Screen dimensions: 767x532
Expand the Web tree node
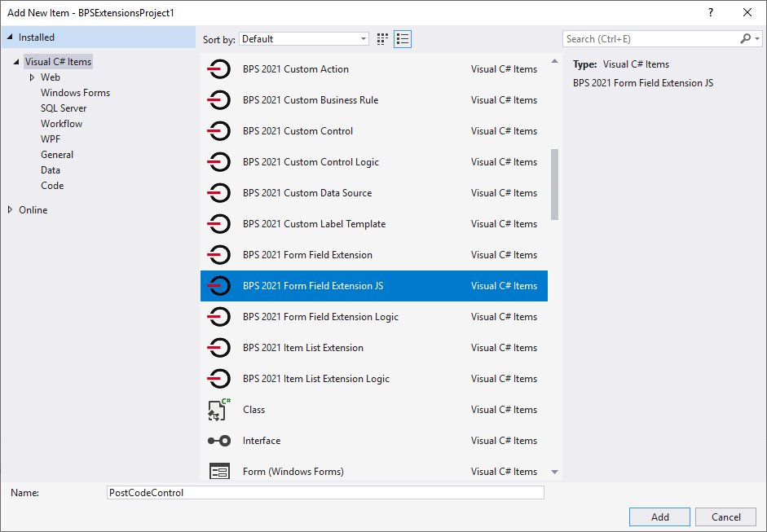pos(32,77)
